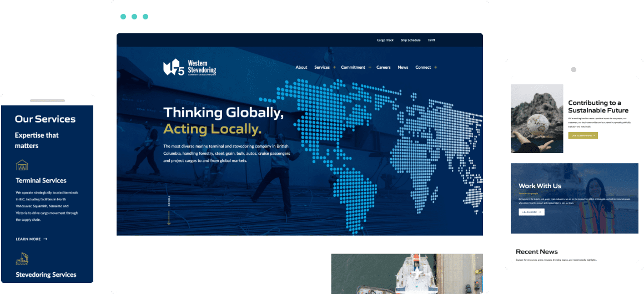Open the Careers menu item
The image size is (644, 294).
pyautogui.click(x=384, y=67)
